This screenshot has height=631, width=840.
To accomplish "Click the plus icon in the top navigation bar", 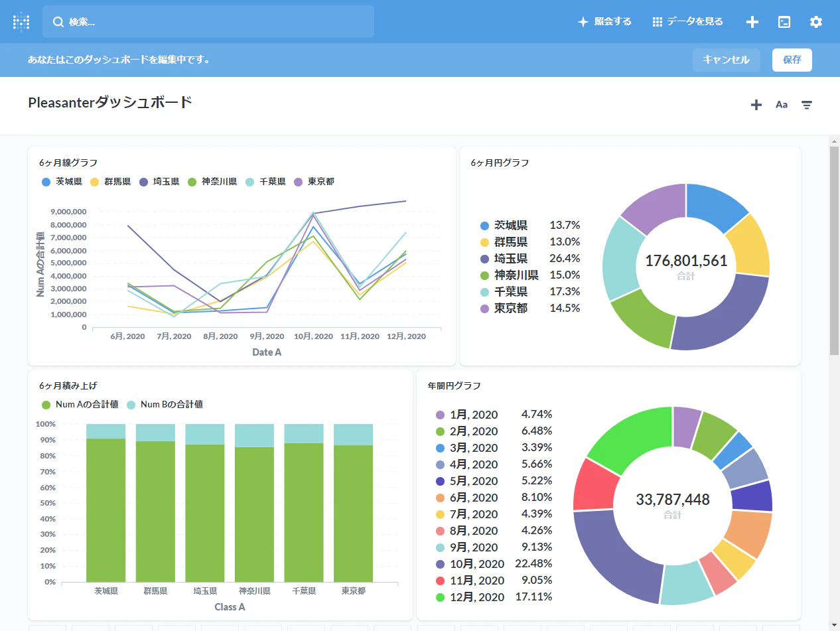I will [752, 22].
